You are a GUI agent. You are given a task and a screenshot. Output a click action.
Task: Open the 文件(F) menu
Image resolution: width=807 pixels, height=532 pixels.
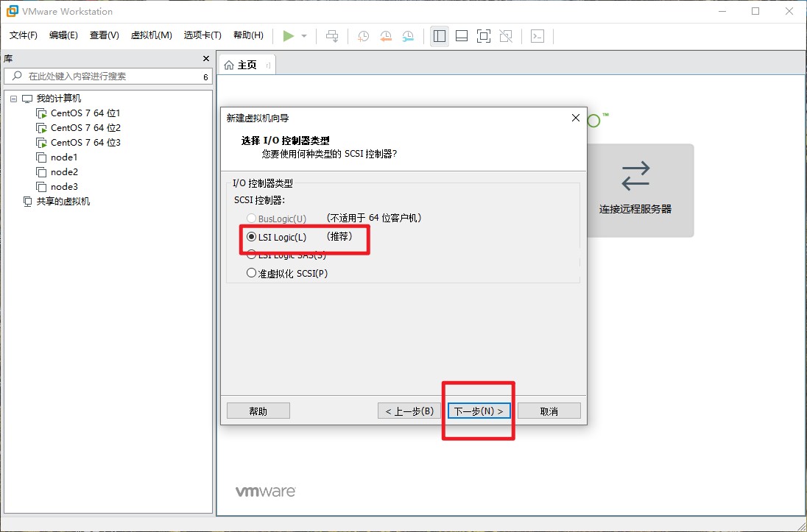(x=24, y=35)
